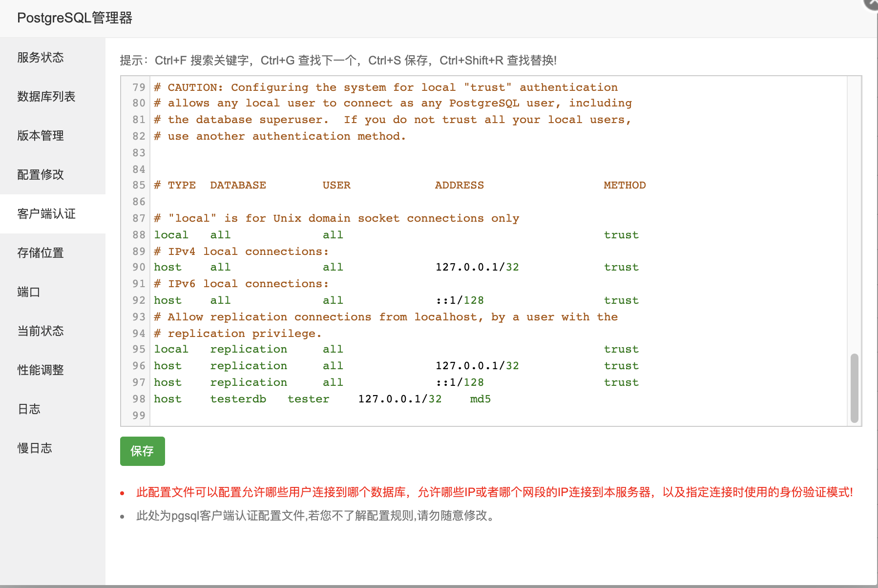Click 127.0.0.1/32 address on line 96
Viewport: 878px width, 588px height.
click(x=477, y=366)
